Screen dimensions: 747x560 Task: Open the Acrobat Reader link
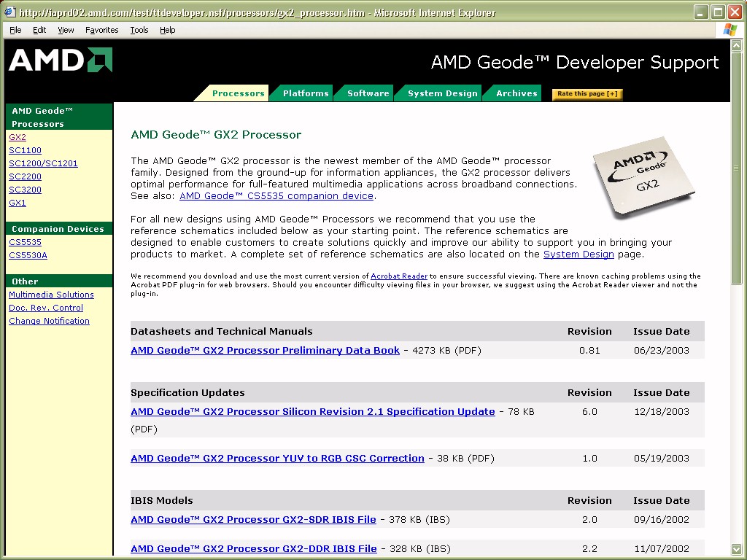point(398,276)
